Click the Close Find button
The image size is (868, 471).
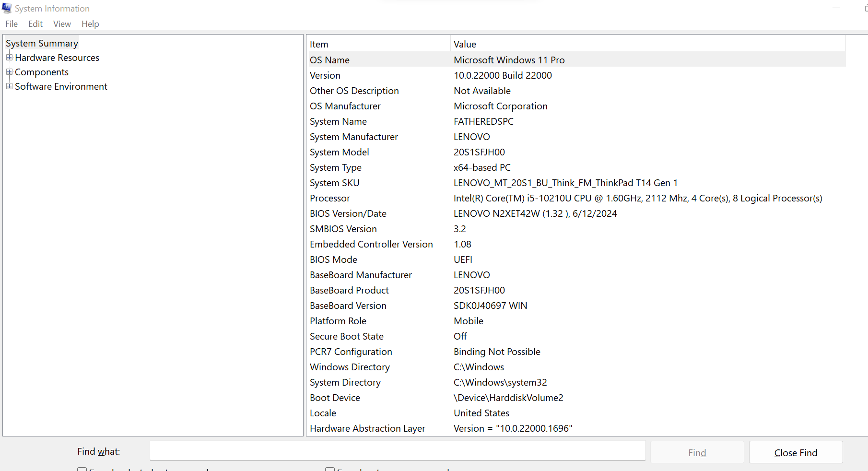(x=796, y=452)
